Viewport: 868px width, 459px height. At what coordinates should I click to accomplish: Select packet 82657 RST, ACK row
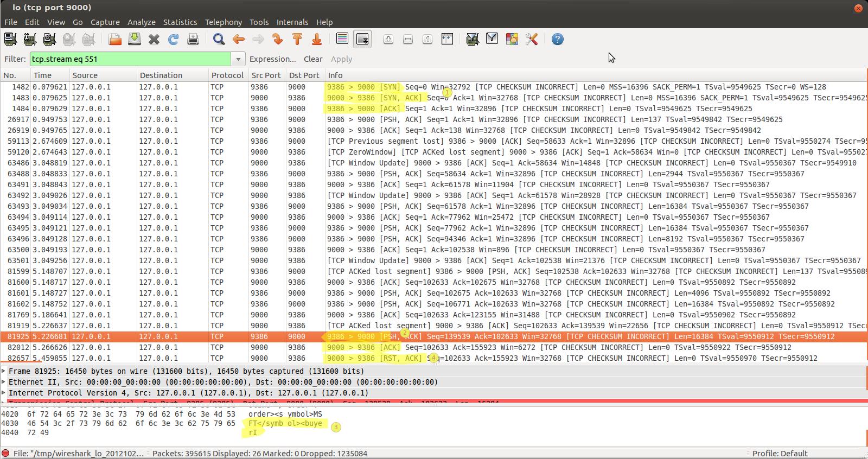click(433, 358)
